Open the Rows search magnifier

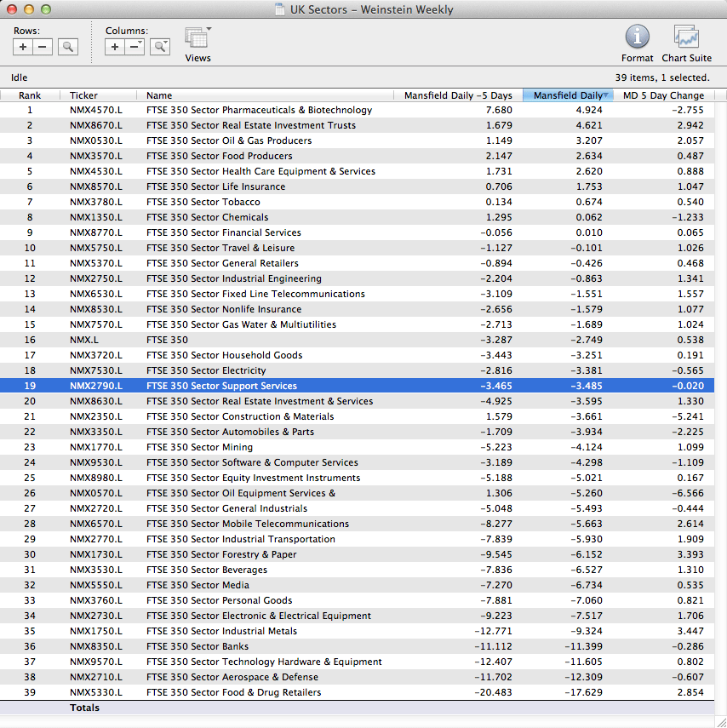coord(68,47)
